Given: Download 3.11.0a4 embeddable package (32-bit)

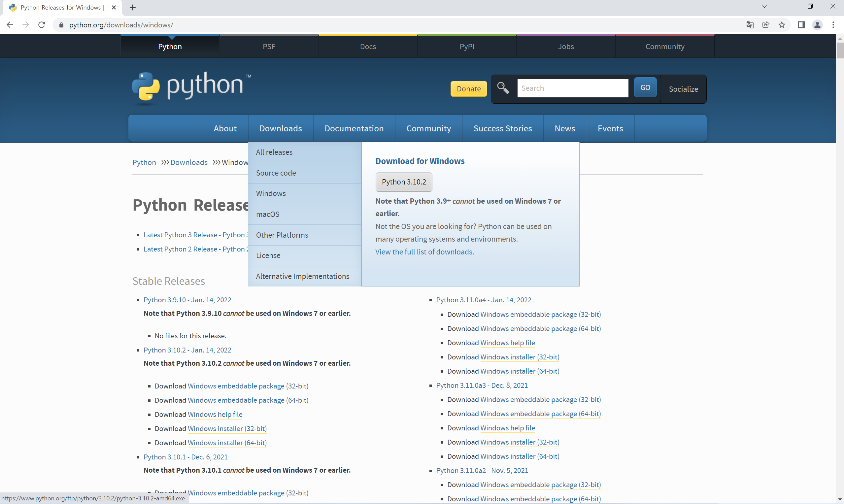Looking at the screenshot, I should tap(541, 315).
